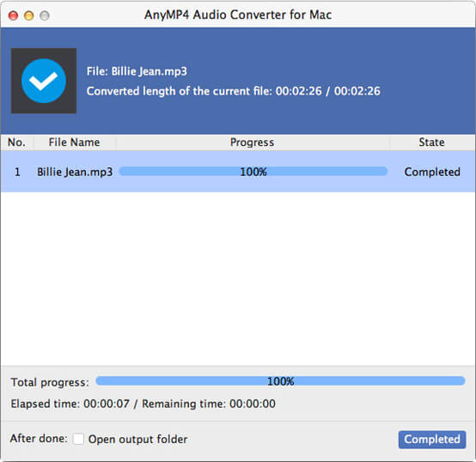Click the Elapsed time readout

click(70, 404)
